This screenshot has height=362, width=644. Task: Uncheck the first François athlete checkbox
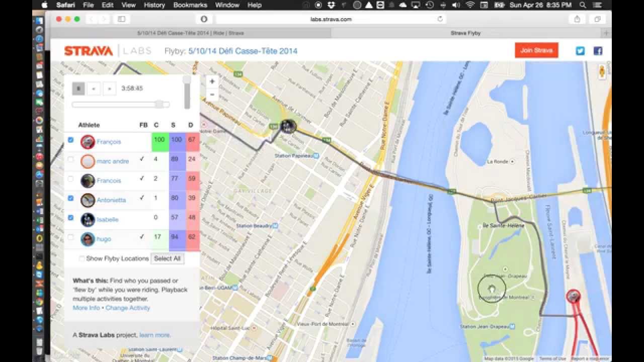[70, 140]
